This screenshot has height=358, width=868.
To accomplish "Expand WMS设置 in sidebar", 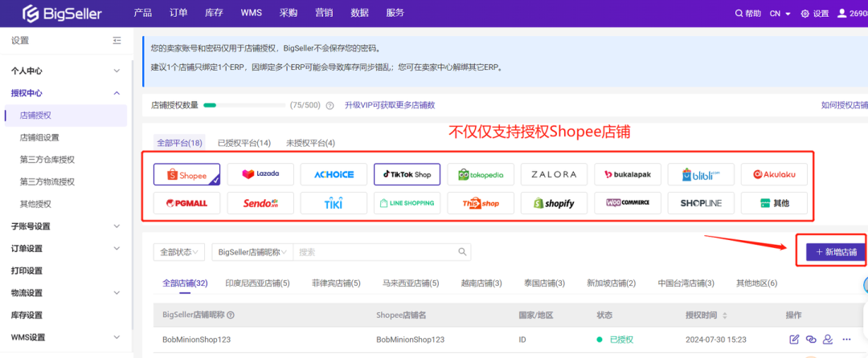I will 117,337.
